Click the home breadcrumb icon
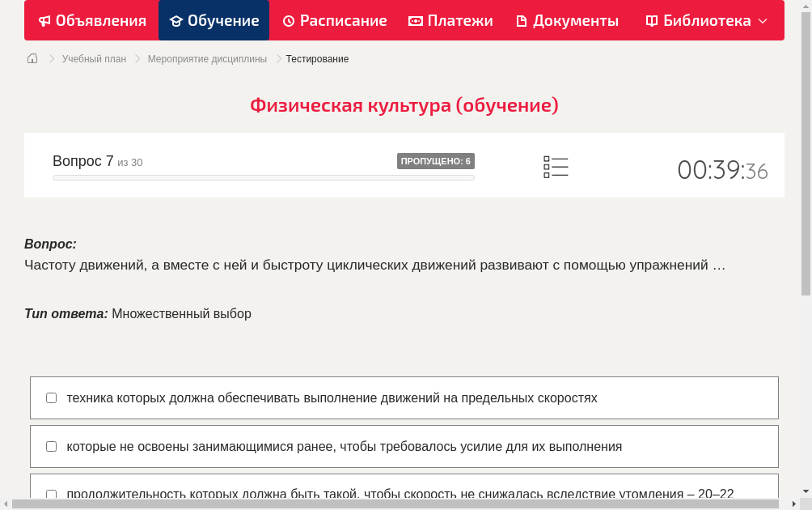 click(x=32, y=58)
